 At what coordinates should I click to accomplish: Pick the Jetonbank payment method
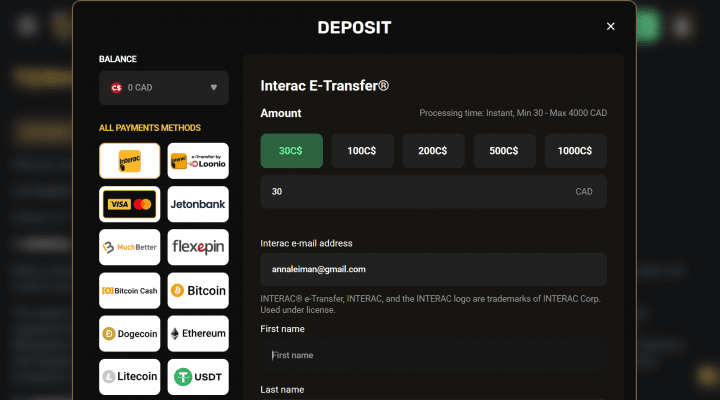[198, 204]
